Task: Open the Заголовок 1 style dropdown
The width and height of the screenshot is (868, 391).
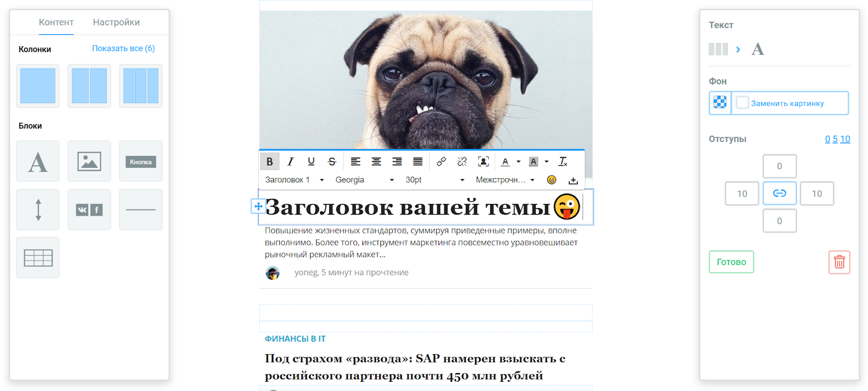Action: pos(295,180)
